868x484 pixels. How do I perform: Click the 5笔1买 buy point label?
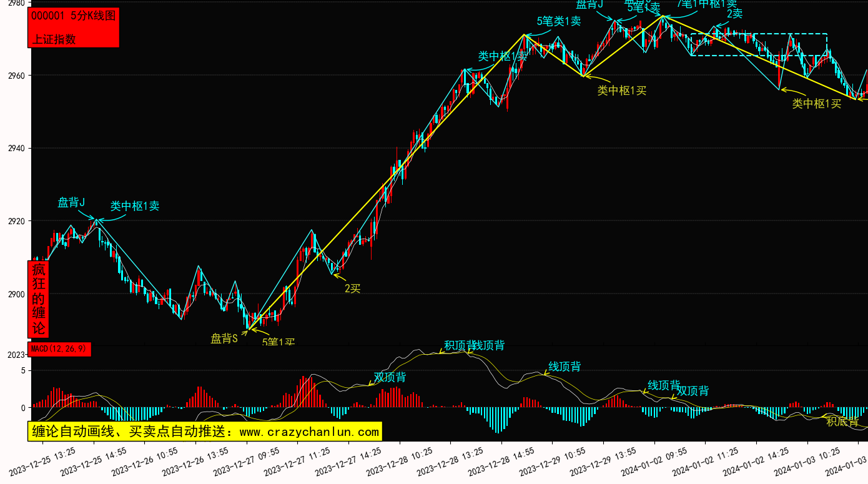click(278, 342)
